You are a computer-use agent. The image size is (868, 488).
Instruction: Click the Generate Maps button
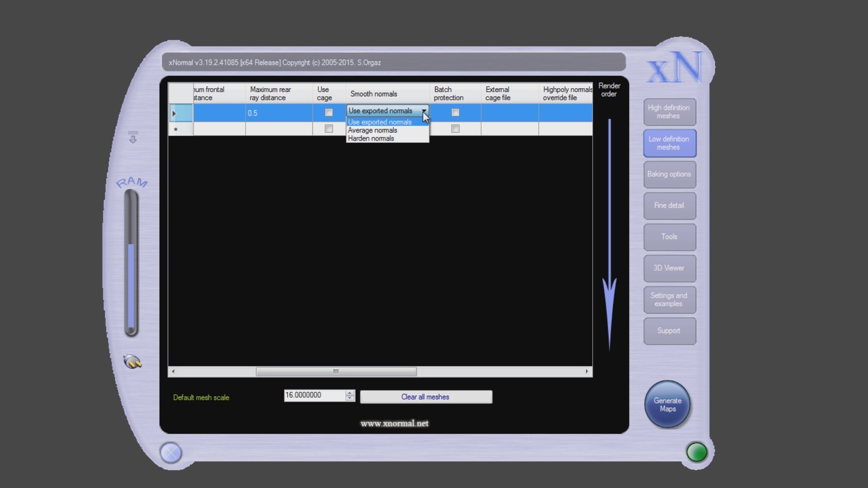click(x=667, y=404)
